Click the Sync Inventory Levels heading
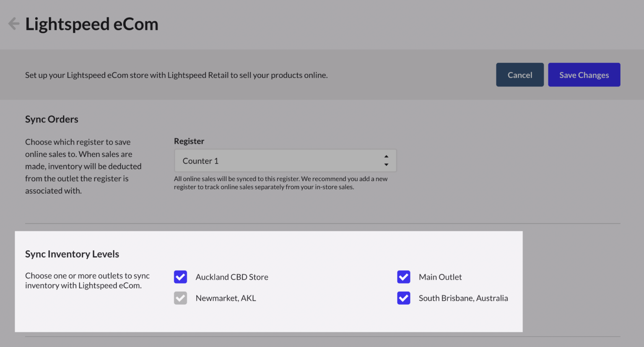The height and width of the screenshot is (347, 644). (72, 254)
